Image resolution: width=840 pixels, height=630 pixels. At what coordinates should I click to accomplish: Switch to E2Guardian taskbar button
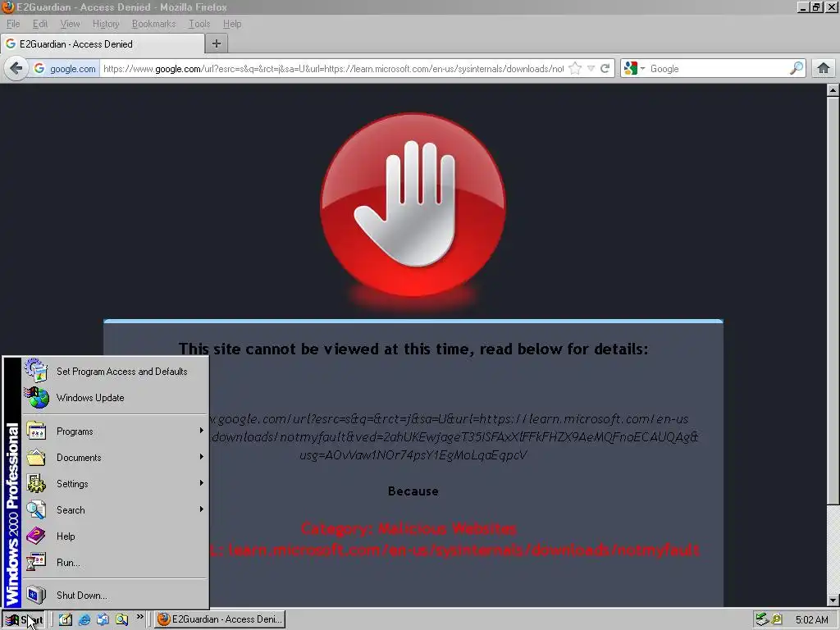(x=220, y=619)
